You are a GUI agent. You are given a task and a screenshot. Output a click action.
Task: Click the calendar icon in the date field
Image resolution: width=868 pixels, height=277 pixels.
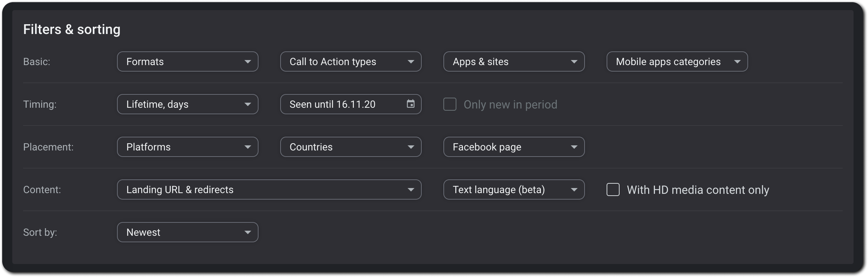[x=411, y=104]
